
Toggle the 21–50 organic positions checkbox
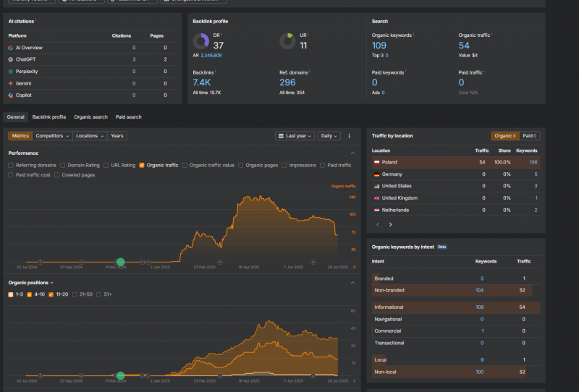point(75,294)
